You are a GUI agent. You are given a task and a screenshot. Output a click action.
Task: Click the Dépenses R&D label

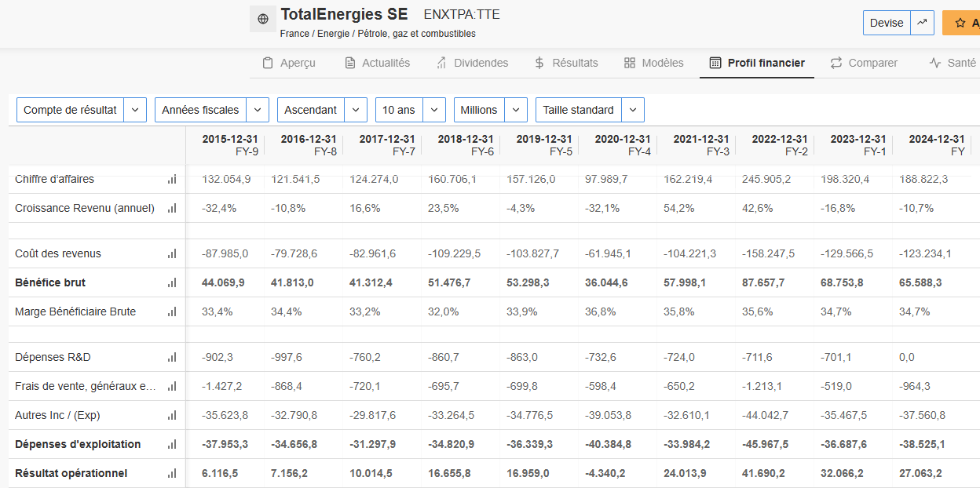pyautogui.click(x=53, y=357)
